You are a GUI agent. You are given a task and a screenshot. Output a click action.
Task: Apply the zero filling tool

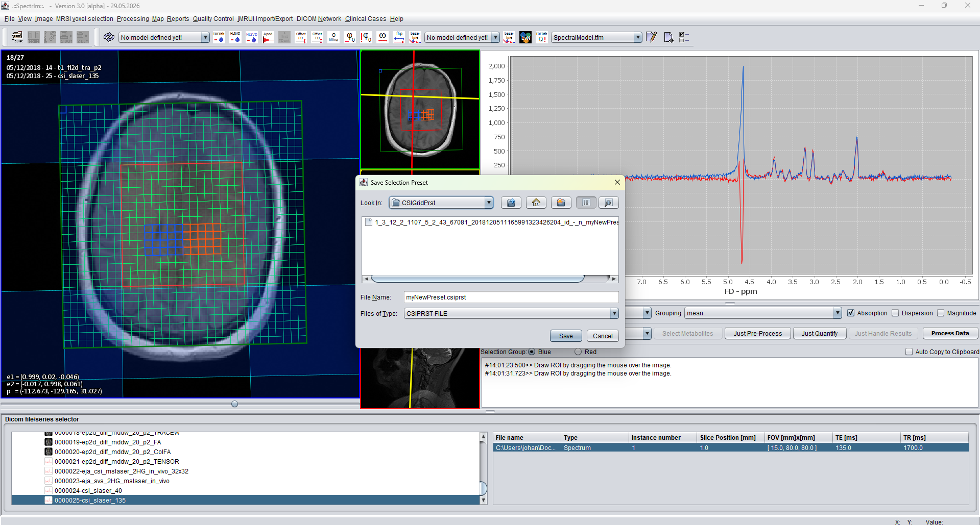click(x=333, y=37)
